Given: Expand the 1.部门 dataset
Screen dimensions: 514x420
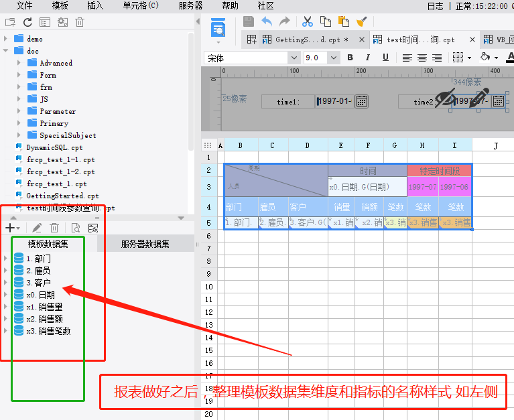Looking at the screenshot, I should pos(5,259).
